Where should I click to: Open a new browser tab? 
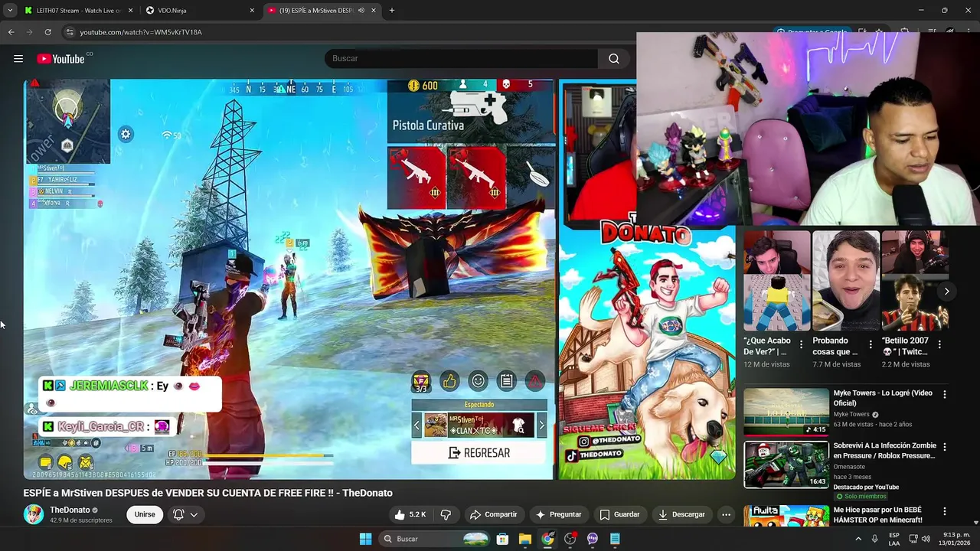click(392, 11)
